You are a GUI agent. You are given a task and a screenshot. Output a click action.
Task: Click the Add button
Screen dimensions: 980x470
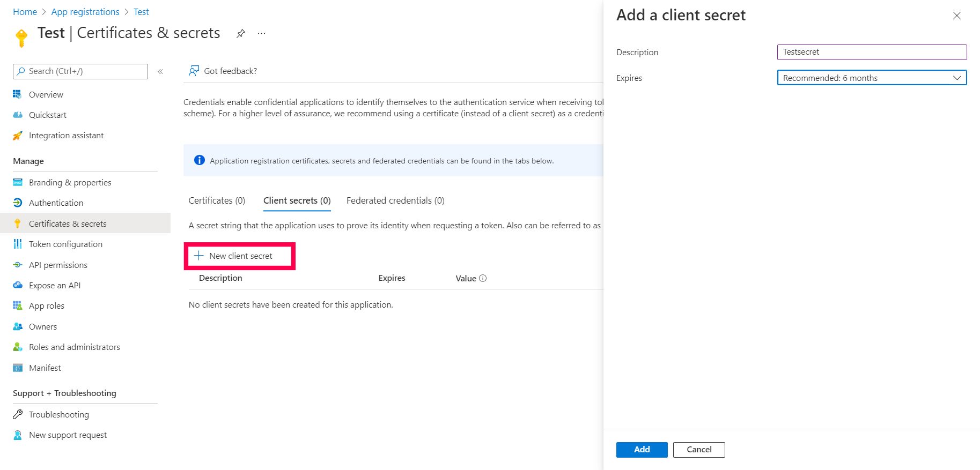coord(642,450)
